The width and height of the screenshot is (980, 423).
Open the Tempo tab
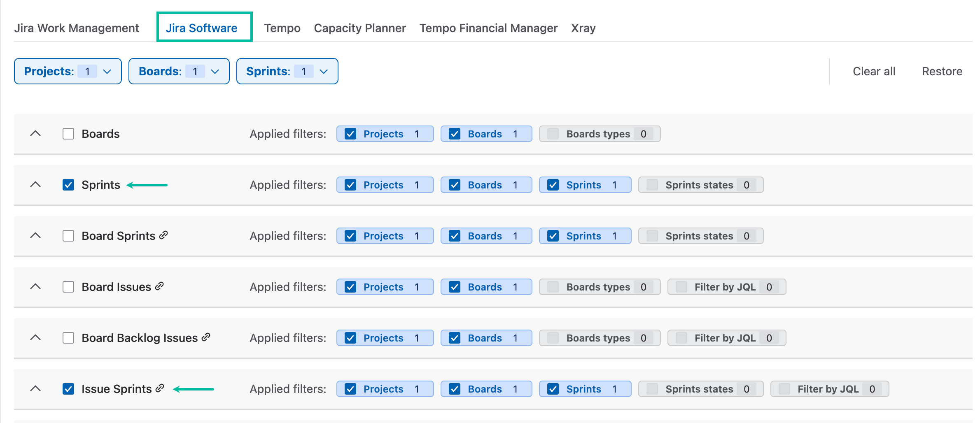click(x=282, y=28)
